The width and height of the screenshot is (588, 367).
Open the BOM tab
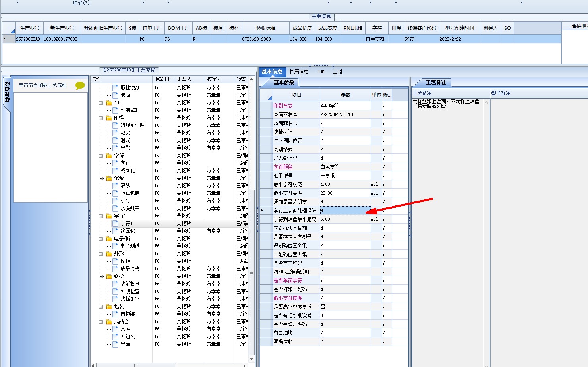tap(321, 72)
